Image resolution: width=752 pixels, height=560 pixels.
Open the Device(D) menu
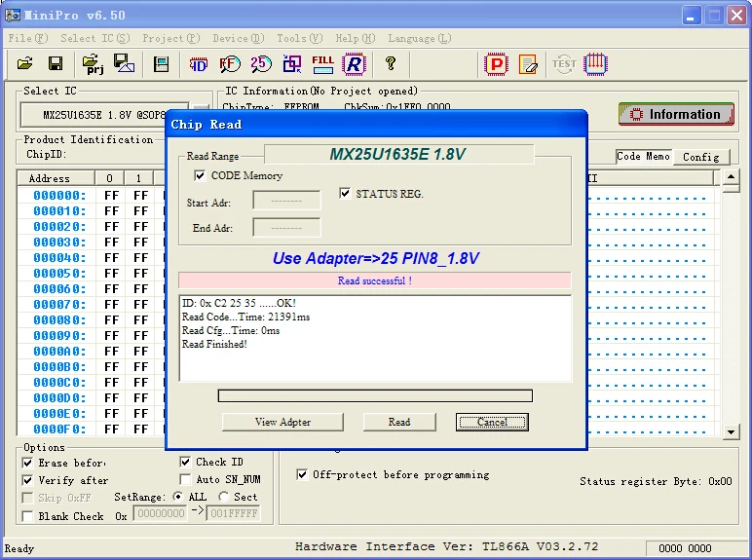239,38
